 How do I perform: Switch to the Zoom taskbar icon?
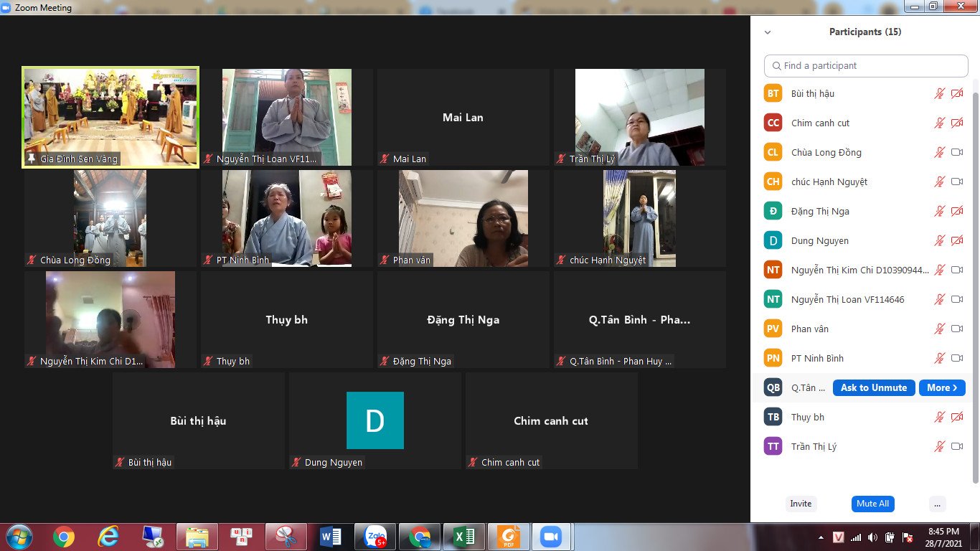click(550, 537)
